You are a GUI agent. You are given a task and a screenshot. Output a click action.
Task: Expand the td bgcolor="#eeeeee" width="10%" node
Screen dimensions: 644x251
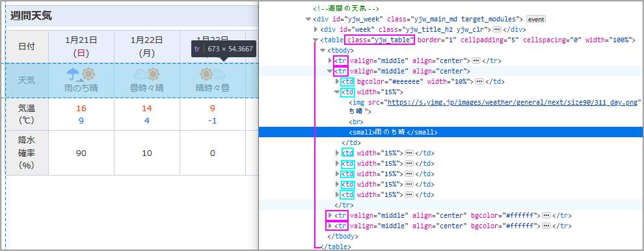coord(338,81)
